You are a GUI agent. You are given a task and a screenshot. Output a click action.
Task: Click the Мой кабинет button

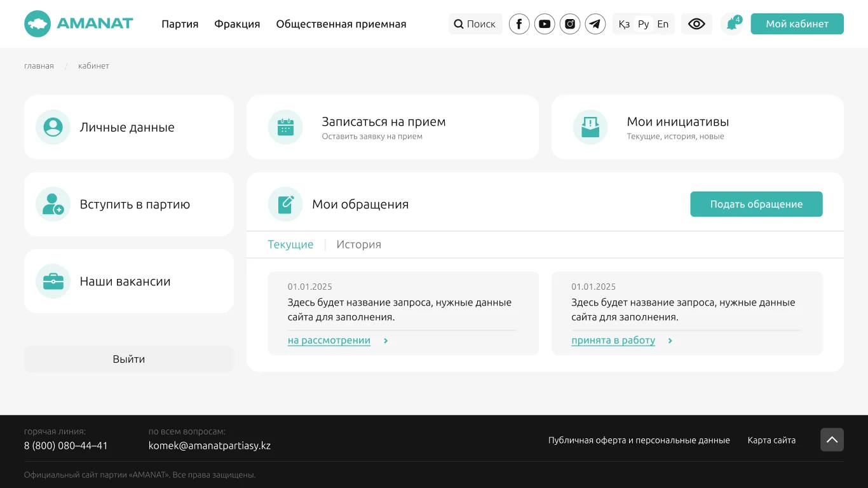click(797, 24)
